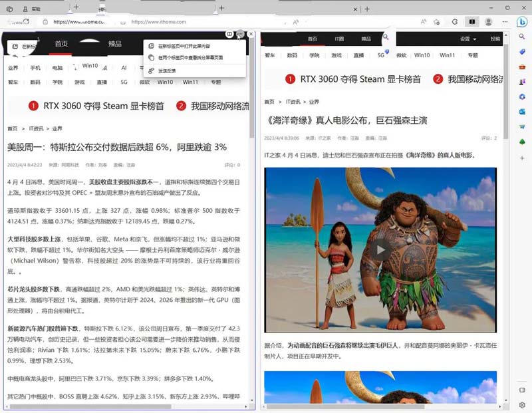This screenshot has width=532, height=413.
Task: Open Win11 category in the left pane
Action: (190, 82)
